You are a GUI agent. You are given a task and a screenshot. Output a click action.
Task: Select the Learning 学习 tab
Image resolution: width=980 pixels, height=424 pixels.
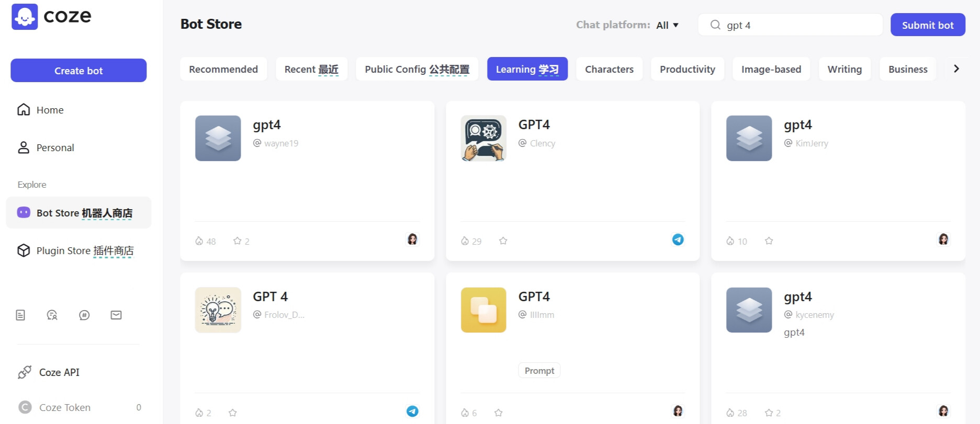[527, 69]
